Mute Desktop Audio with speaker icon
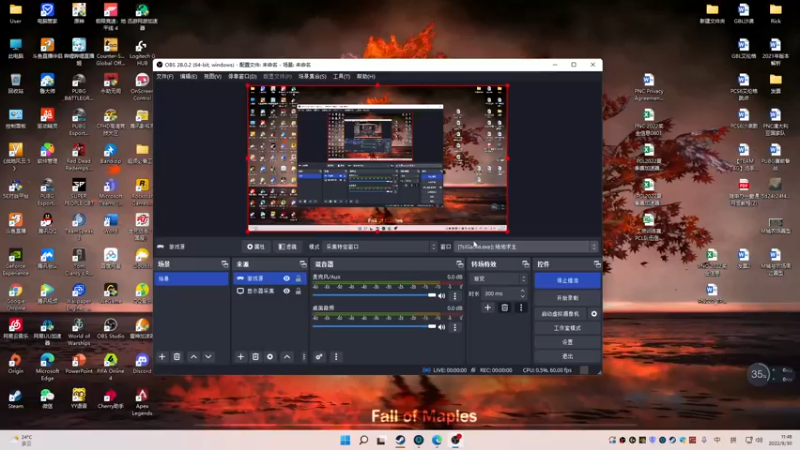The width and height of the screenshot is (800, 450). click(441, 327)
